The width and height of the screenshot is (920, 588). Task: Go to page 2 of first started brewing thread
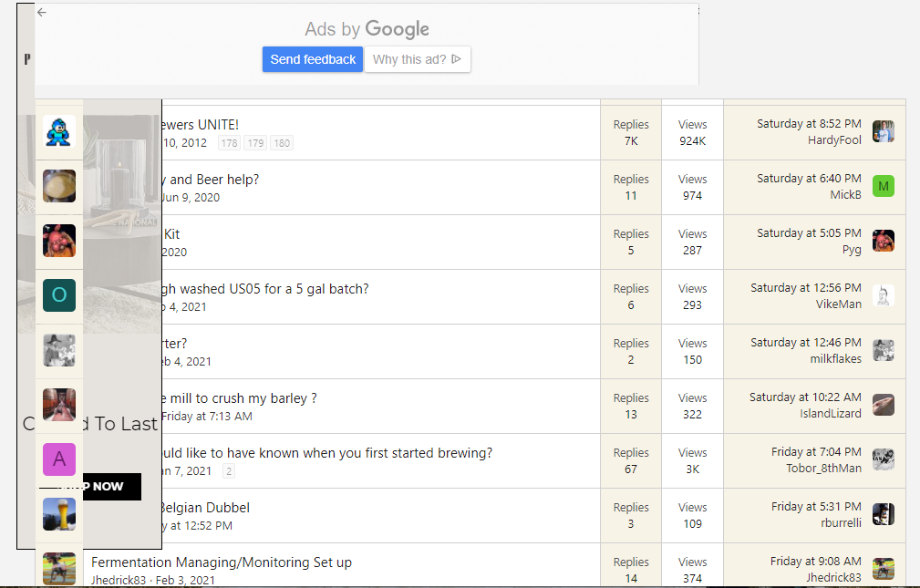click(x=229, y=471)
